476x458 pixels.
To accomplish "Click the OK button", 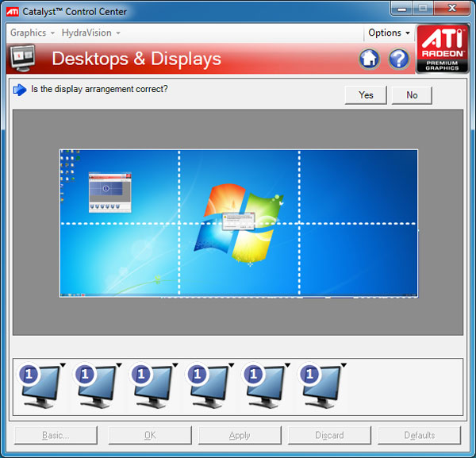I will pos(150,435).
